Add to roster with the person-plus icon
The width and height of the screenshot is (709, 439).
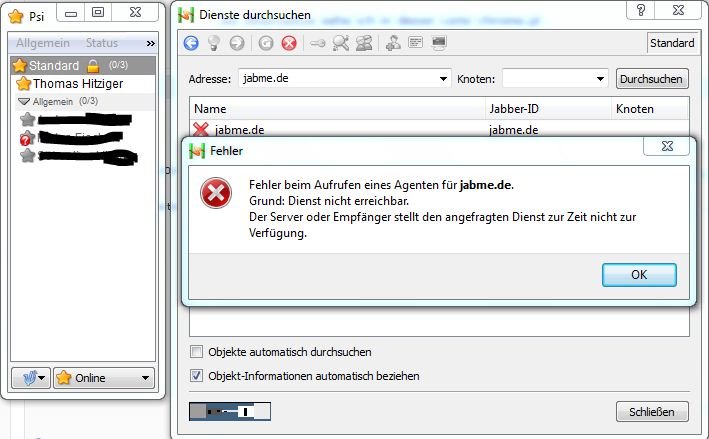point(393,43)
